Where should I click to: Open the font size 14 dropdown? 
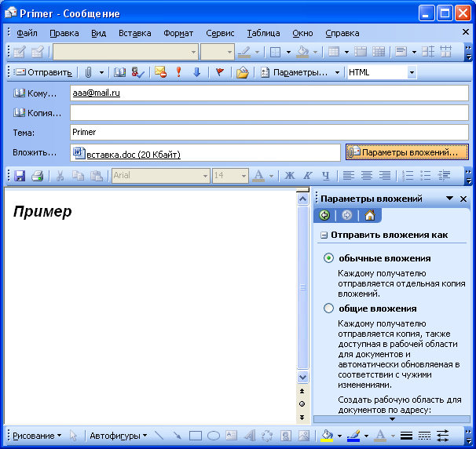(243, 176)
